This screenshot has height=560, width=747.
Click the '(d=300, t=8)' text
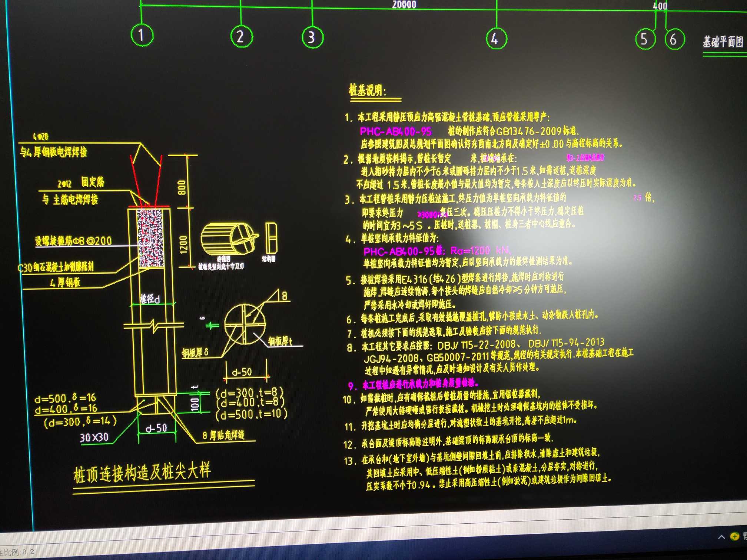[x=250, y=392]
